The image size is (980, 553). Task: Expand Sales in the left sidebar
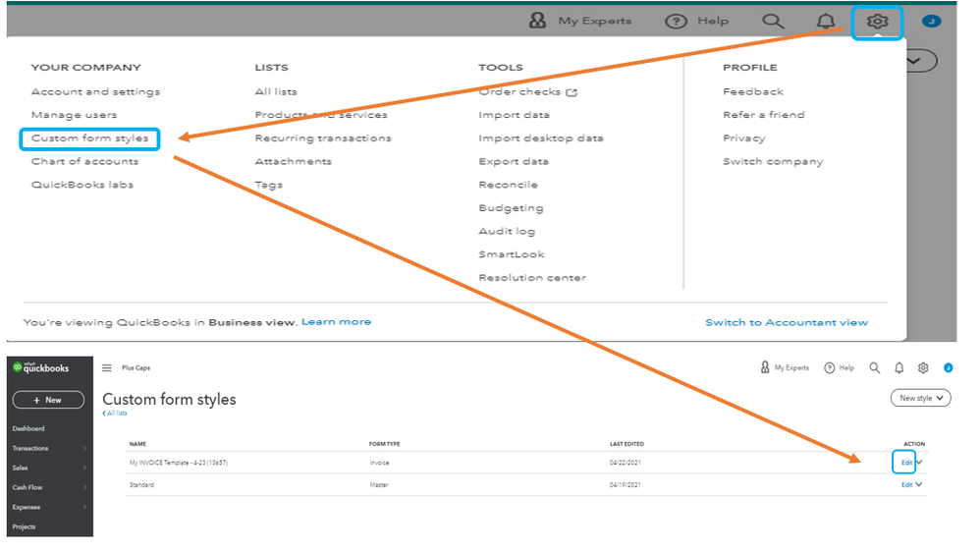pos(49,468)
